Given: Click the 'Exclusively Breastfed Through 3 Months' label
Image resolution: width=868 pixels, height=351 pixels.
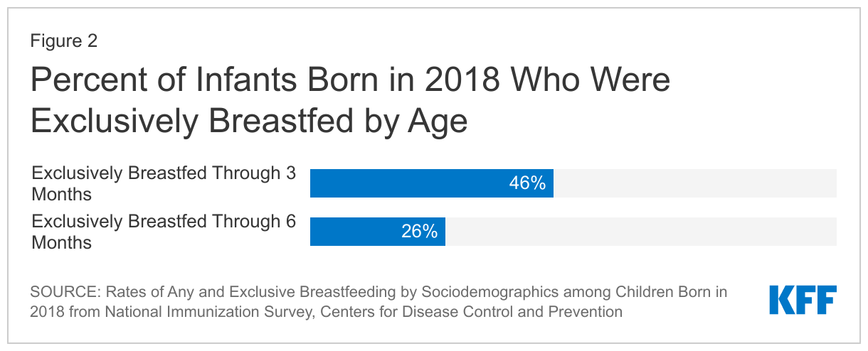Looking at the screenshot, I should (x=164, y=183).
